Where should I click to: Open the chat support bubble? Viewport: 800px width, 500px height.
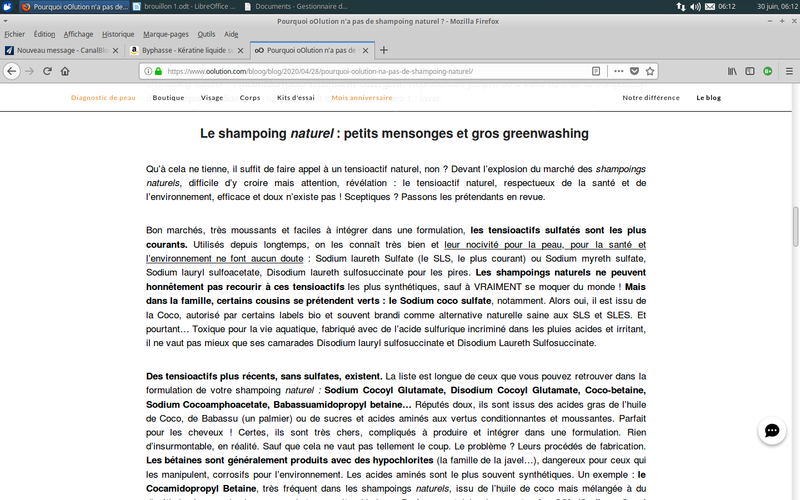771,431
